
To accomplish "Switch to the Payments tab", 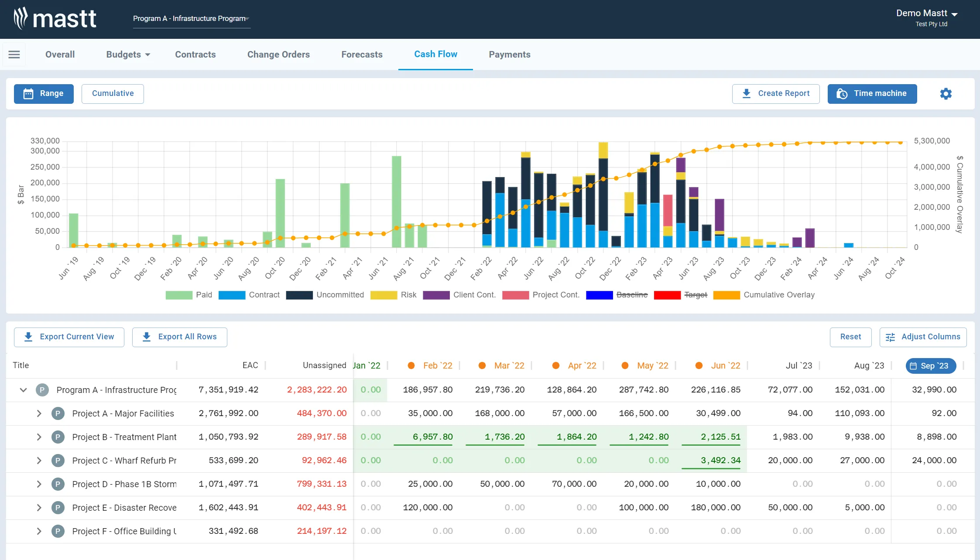I will click(x=509, y=54).
